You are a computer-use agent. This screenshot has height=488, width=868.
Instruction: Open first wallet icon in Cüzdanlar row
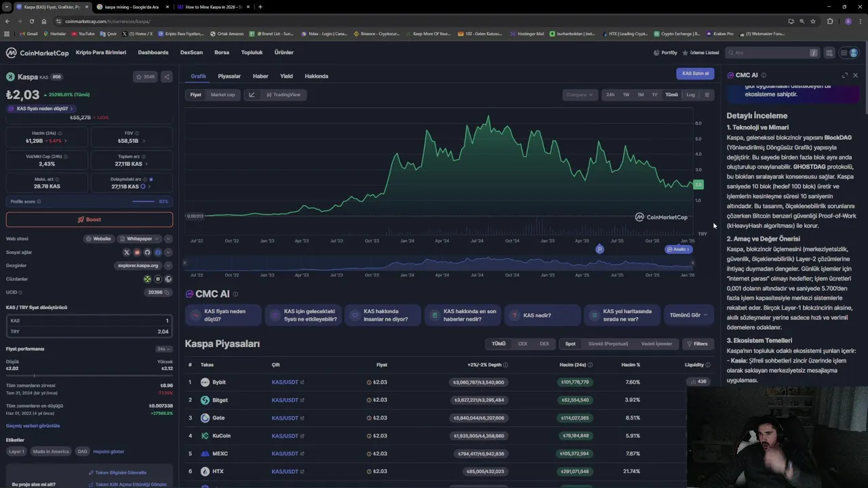pyautogui.click(x=147, y=279)
